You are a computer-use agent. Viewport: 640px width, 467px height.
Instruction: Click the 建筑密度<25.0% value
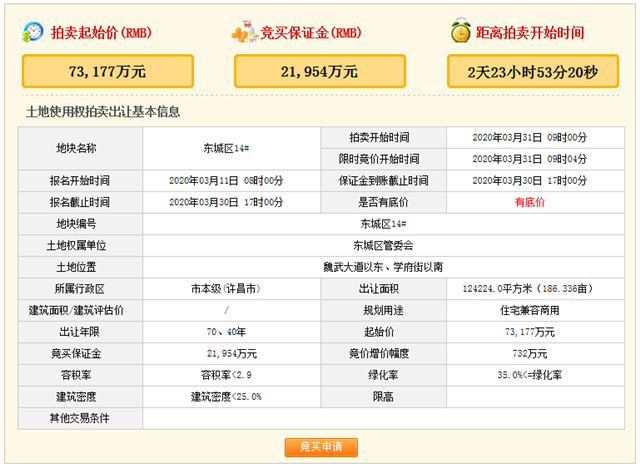point(226,397)
